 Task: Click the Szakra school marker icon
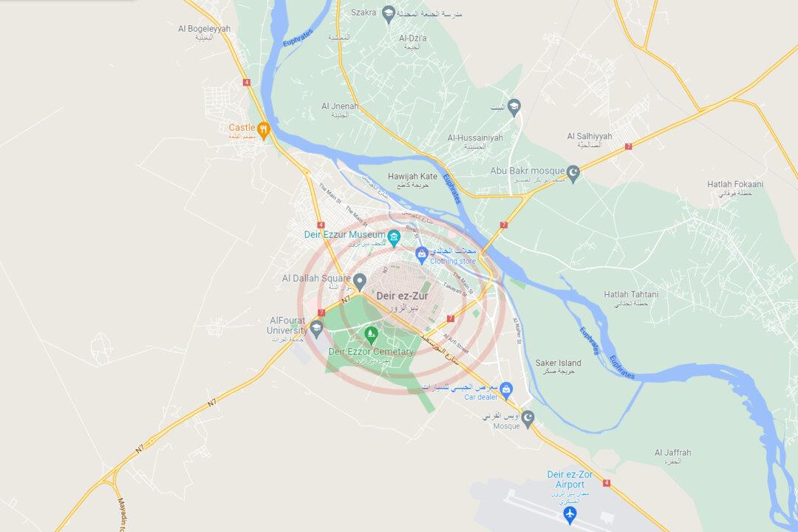389,14
